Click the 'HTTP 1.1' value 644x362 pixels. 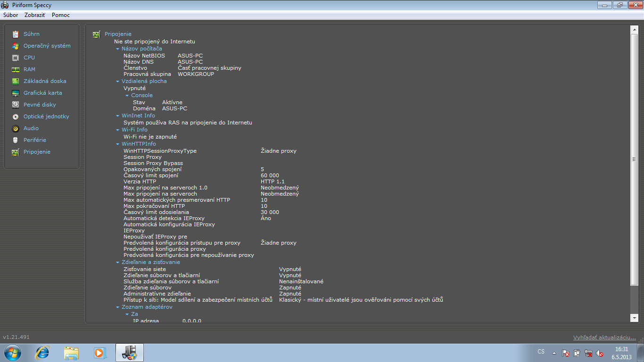point(272,181)
